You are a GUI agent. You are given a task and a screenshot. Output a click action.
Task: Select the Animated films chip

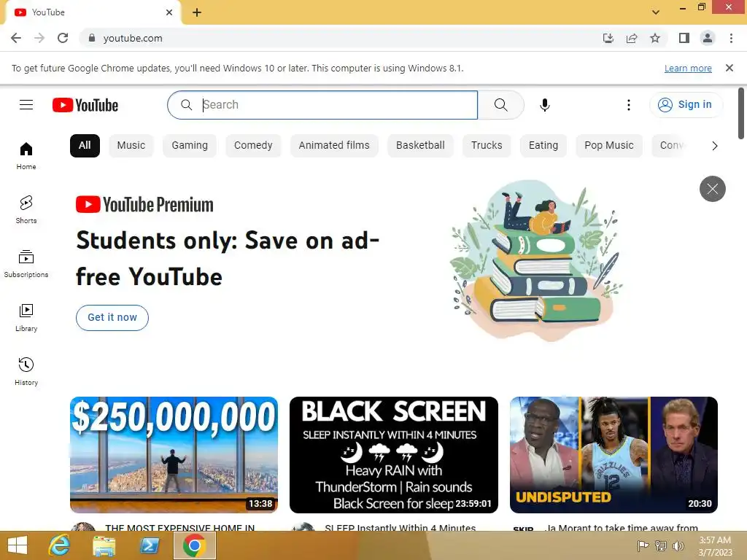pyautogui.click(x=334, y=146)
